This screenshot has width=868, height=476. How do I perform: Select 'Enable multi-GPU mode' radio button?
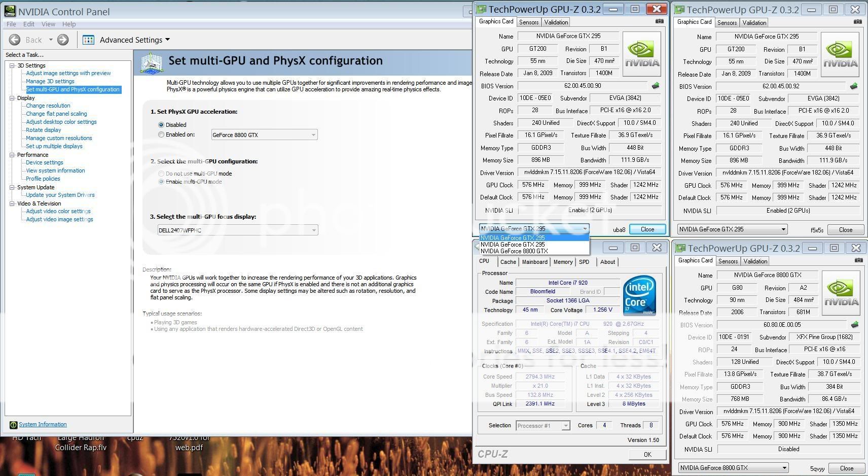161,182
